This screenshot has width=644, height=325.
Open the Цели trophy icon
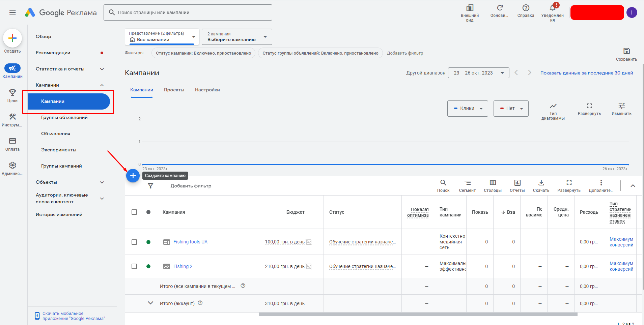click(12, 92)
